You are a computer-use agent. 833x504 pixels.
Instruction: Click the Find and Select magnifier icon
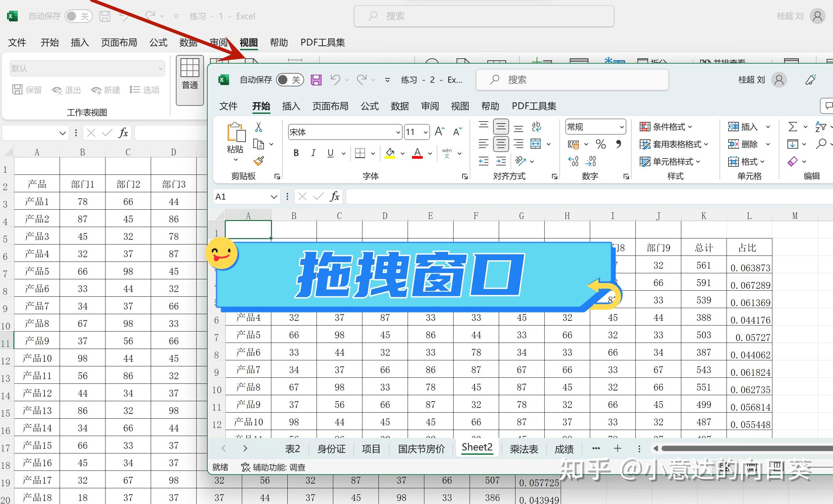[821, 144]
